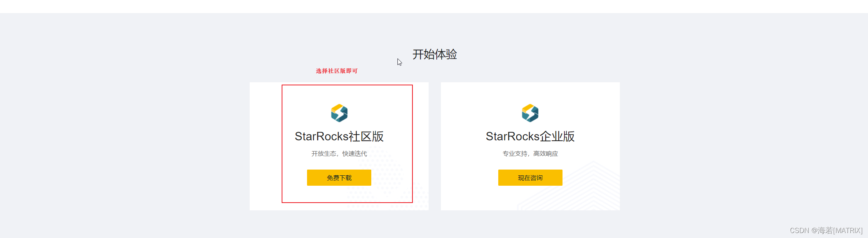The height and width of the screenshot is (238, 868).
Task: Click the StarRocks logo above 企业版
Action: coord(530,113)
